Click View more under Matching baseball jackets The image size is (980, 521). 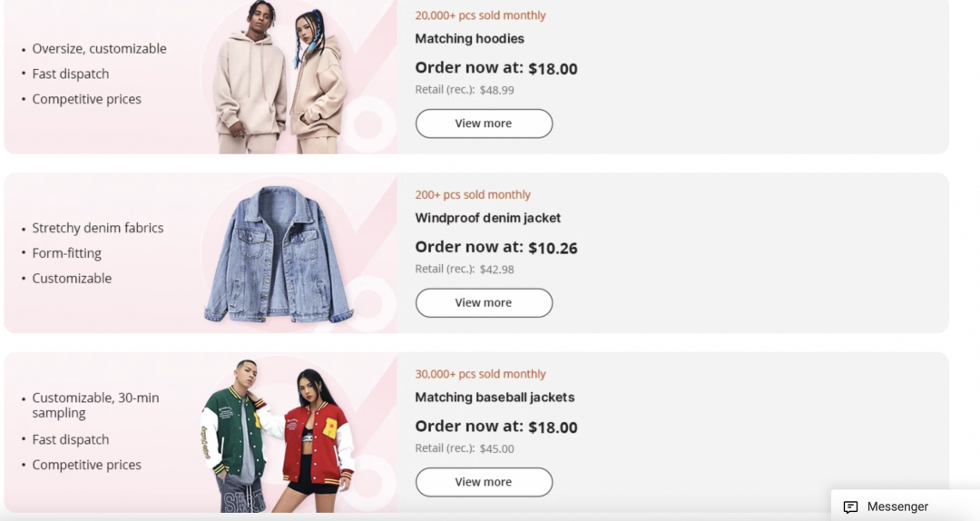click(x=484, y=482)
